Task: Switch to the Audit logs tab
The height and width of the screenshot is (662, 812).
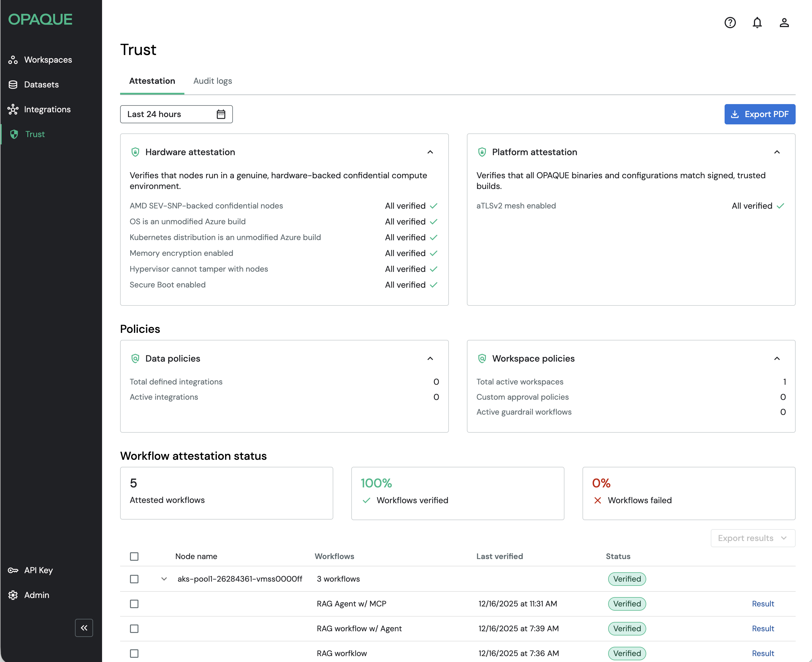Action: pos(212,81)
